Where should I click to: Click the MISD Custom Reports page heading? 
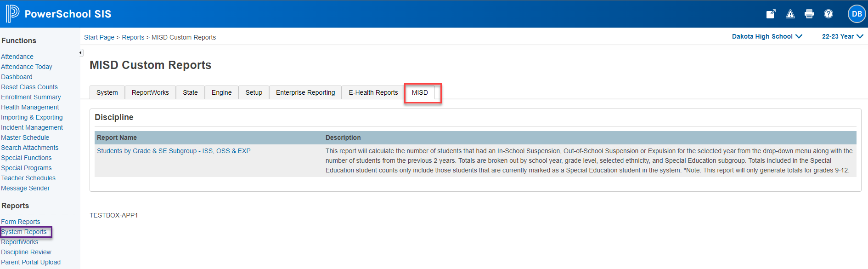(150, 65)
